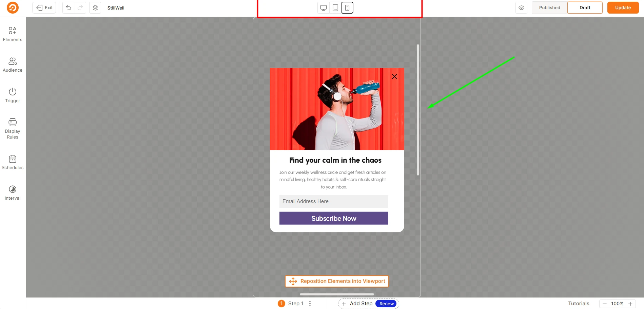This screenshot has width=644, height=309.
Task: Open the Tutorials link
Action: pyautogui.click(x=579, y=304)
